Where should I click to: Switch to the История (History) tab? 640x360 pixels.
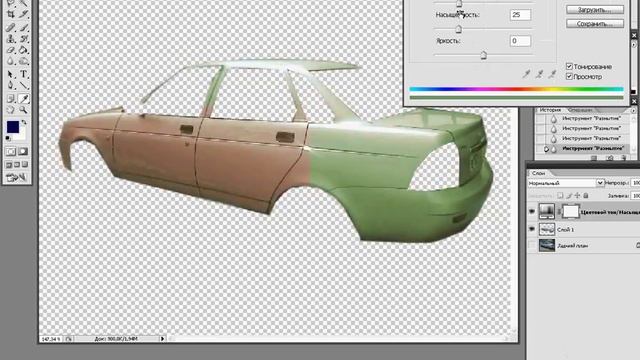[x=550, y=110]
